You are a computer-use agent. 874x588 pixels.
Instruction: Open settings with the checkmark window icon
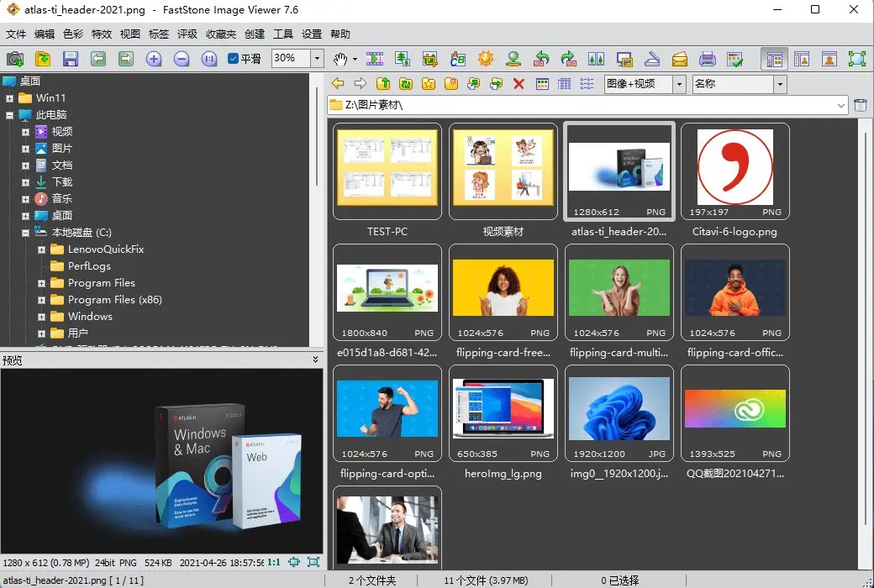(735, 59)
